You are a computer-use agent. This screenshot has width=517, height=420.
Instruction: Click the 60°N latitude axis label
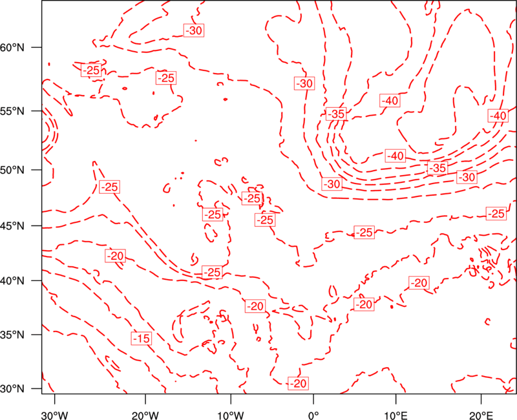click(12, 47)
